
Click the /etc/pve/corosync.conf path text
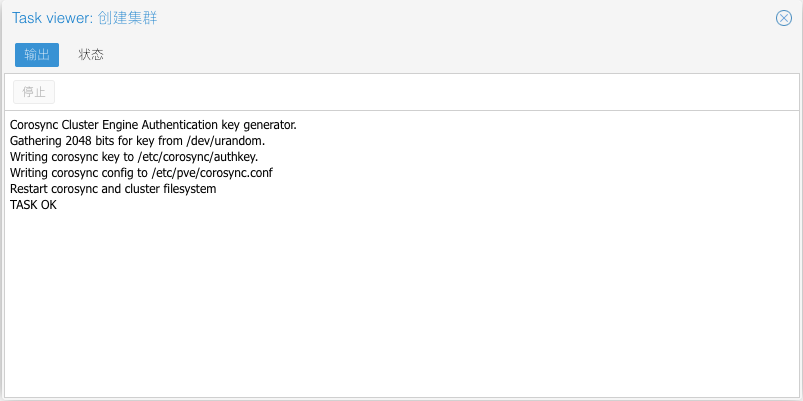(x=211, y=173)
